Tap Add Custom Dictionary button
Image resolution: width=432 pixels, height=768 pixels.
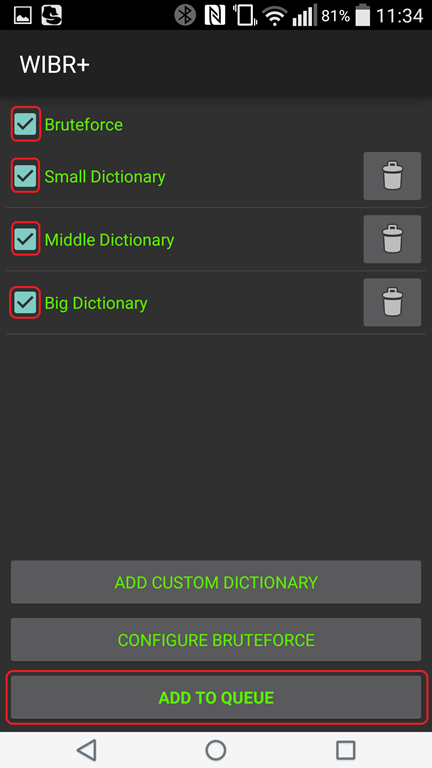click(216, 582)
